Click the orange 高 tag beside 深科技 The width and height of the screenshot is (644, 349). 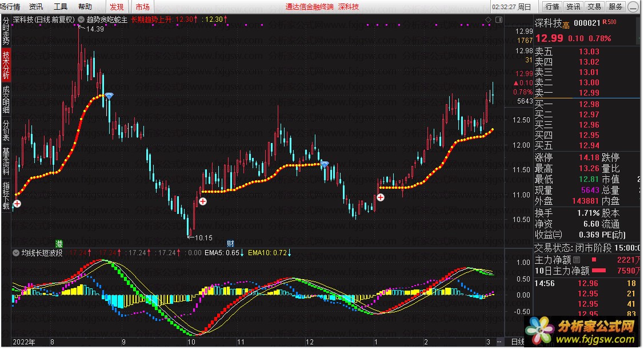pyautogui.click(x=566, y=26)
